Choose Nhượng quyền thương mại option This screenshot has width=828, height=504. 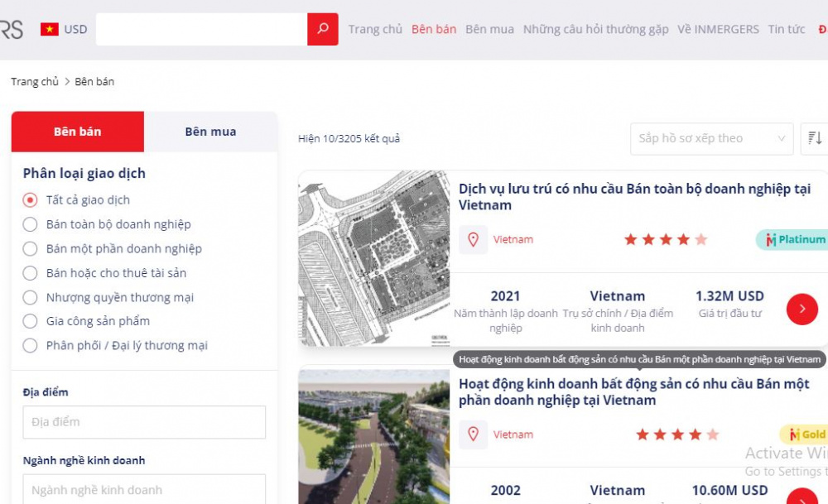click(30, 298)
